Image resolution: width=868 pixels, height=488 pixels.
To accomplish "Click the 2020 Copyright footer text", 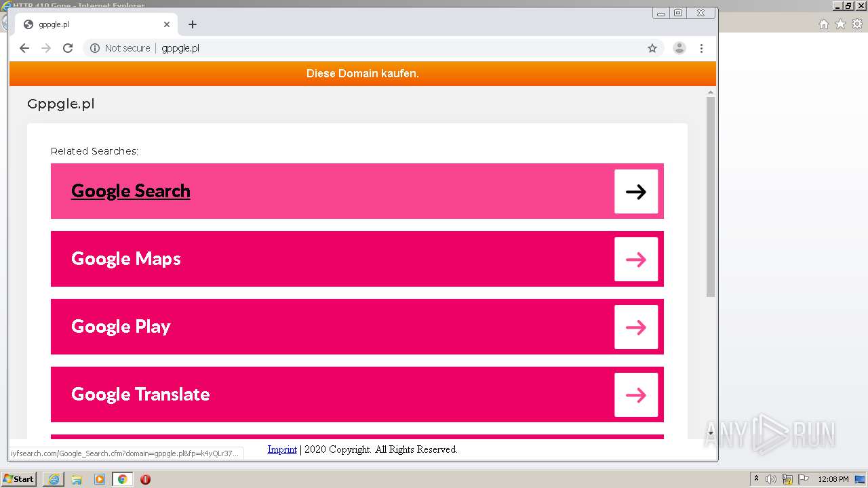I will click(381, 449).
